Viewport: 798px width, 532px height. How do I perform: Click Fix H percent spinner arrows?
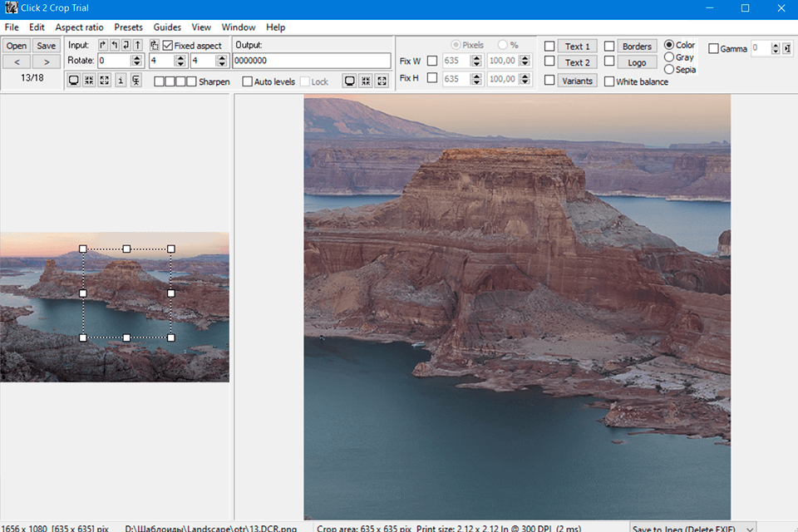click(525, 79)
